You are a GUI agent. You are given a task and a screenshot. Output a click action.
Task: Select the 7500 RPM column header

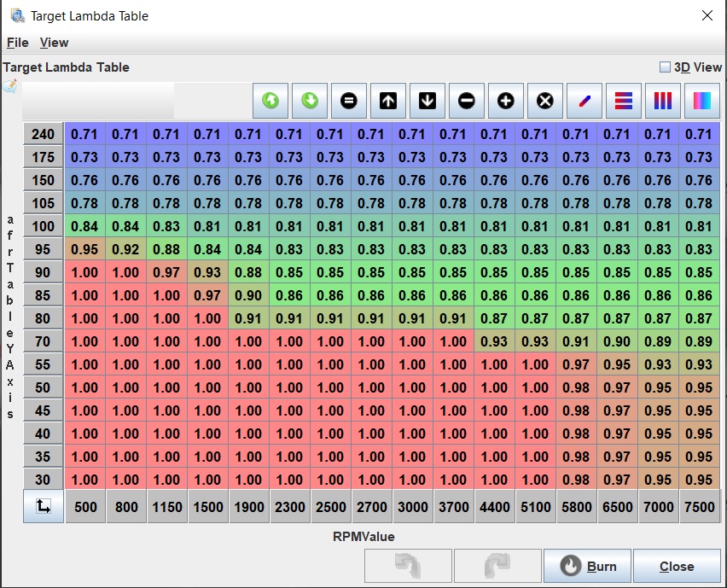click(699, 507)
